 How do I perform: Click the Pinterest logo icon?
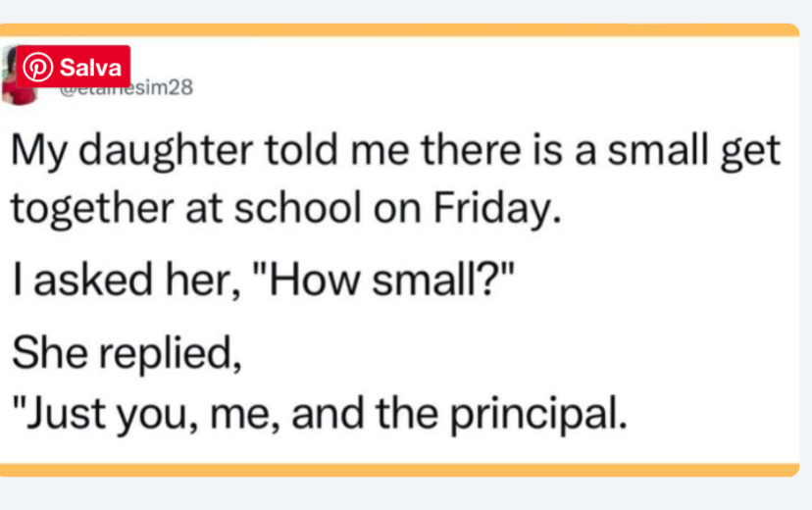[39, 68]
